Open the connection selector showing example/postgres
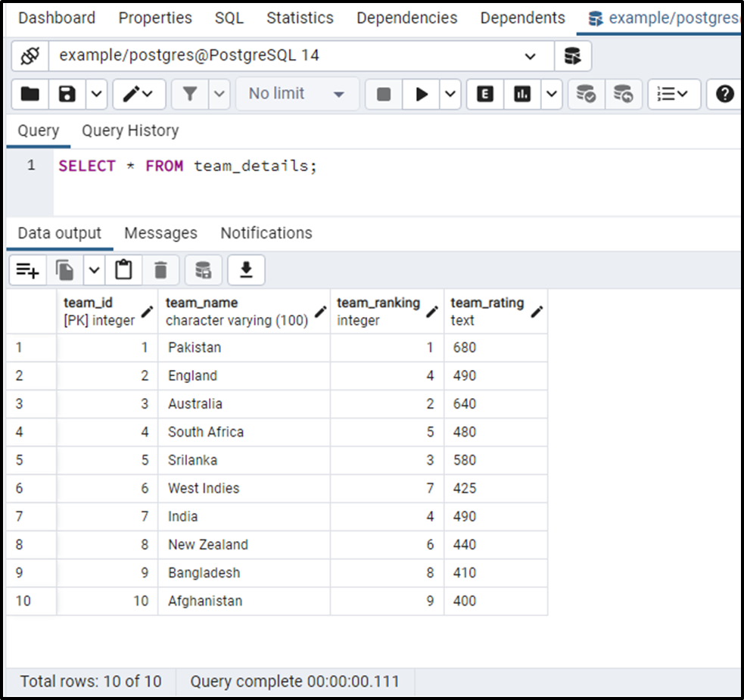The width and height of the screenshot is (744, 700). (x=530, y=57)
